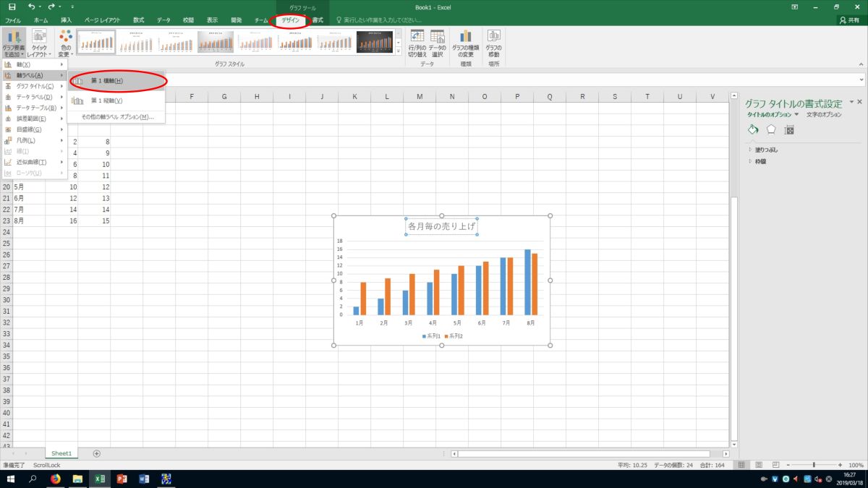Switch to 文字のオプション in format pane
The image size is (868, 488).
point(824,114)
